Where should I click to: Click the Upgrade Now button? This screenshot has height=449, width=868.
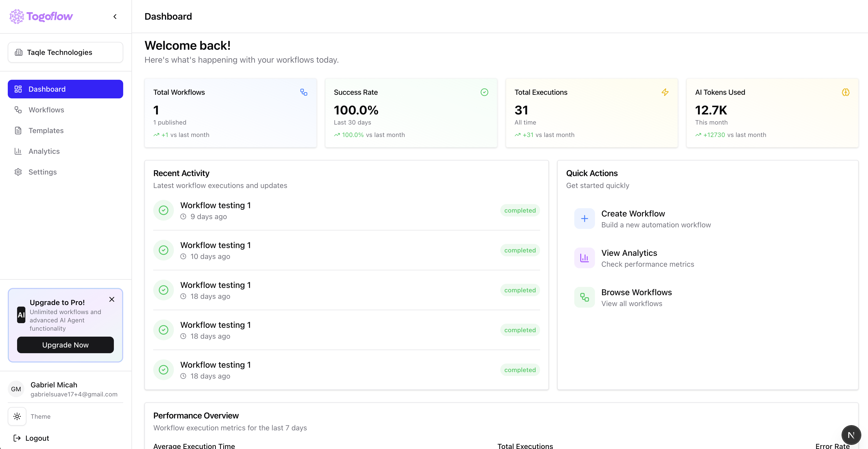[65, 344]
